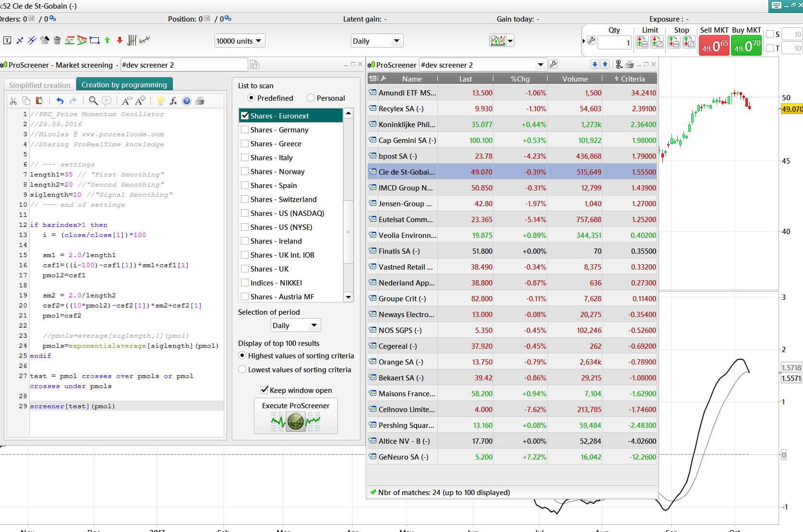Choose Lowest values of sorting criteria
This screenshot has width=803, height=532.
click(242, 369)
